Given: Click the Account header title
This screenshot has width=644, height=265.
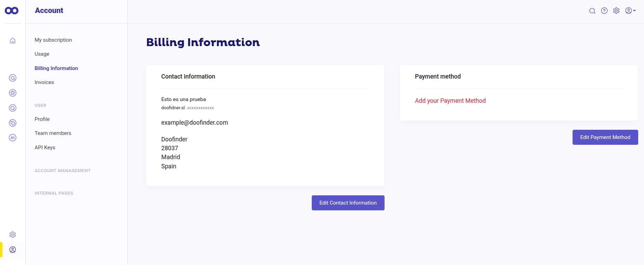Looking at the screenshot, I should pyautogui.click(x=49, y=11).
